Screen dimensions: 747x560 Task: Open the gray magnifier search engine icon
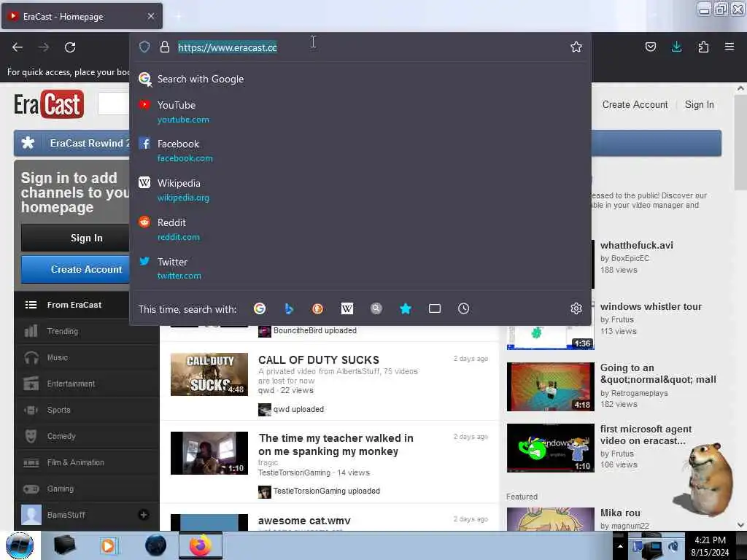pos(376,308)
